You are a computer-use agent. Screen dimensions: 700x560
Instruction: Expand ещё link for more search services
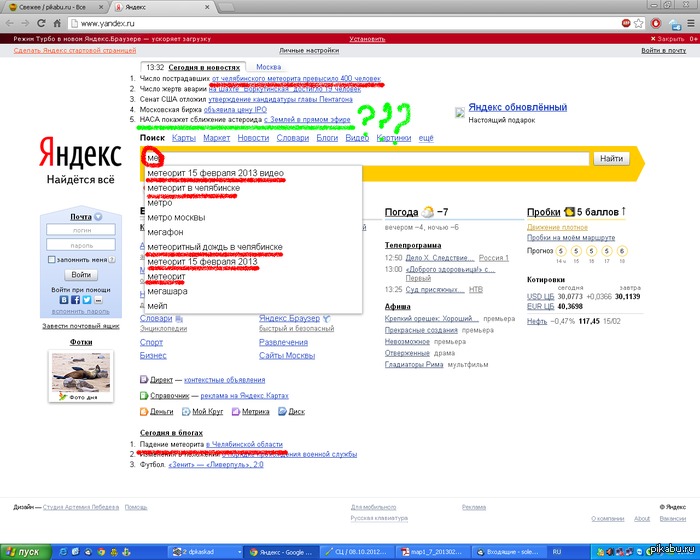coord(425,138)
